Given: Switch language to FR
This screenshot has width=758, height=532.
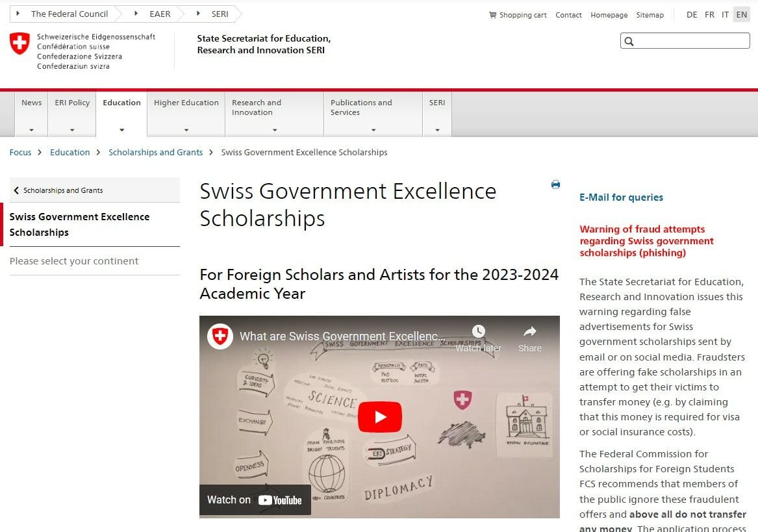Looking at the screenshot, I should [x=709, y=14].
